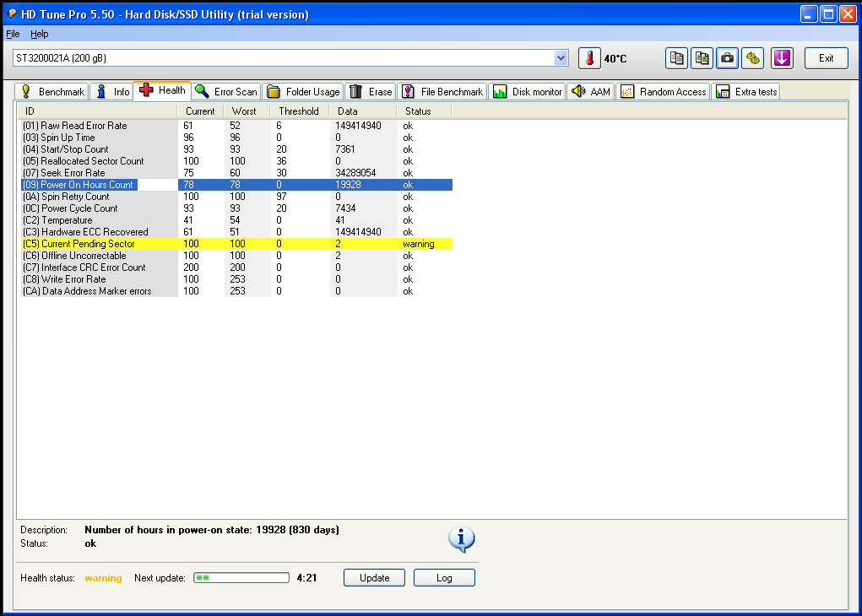The width and height of the screenshot is (862, 616).
Task: Click the Worst column header
Action: [x=247, y=111]
